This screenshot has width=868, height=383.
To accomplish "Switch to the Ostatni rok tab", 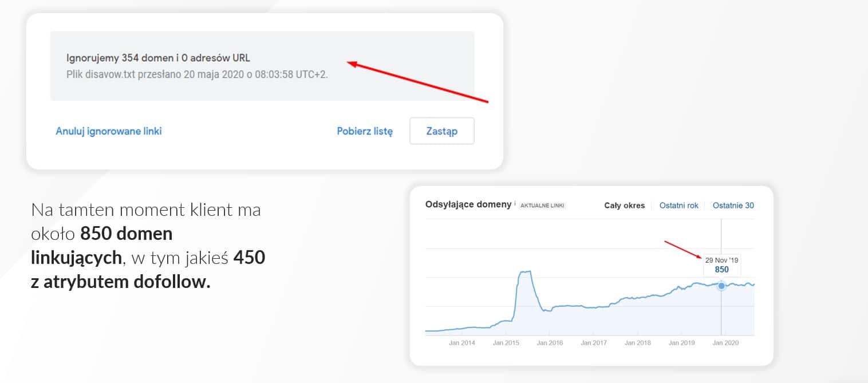I will tap(678, 206).
